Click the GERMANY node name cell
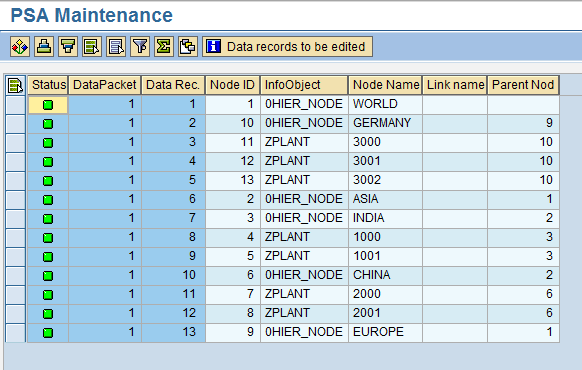Screen dimensions: 582x370 click(x=385, y=123)
